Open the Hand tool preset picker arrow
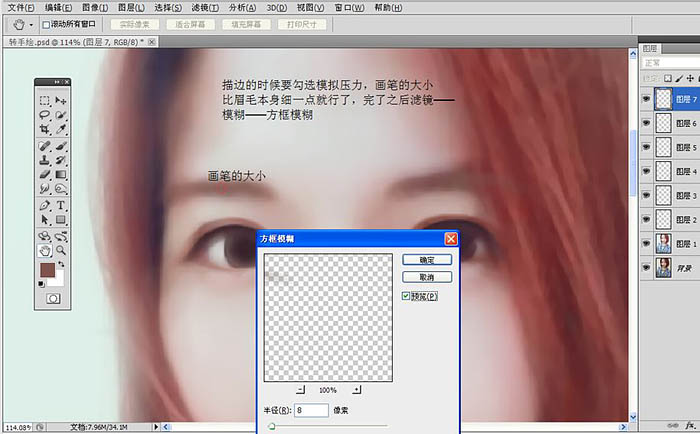This screenshot has height=434, width=700. tap(30, 24)
